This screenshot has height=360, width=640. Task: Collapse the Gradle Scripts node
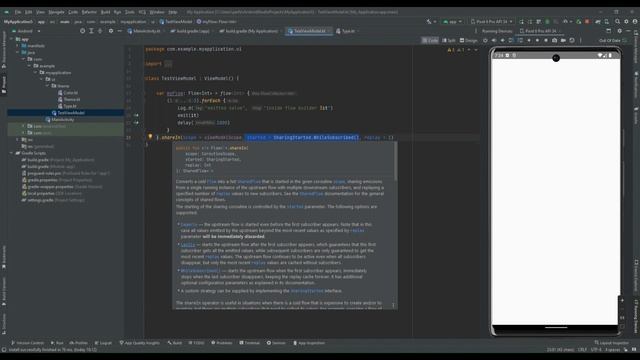(11, 153)
